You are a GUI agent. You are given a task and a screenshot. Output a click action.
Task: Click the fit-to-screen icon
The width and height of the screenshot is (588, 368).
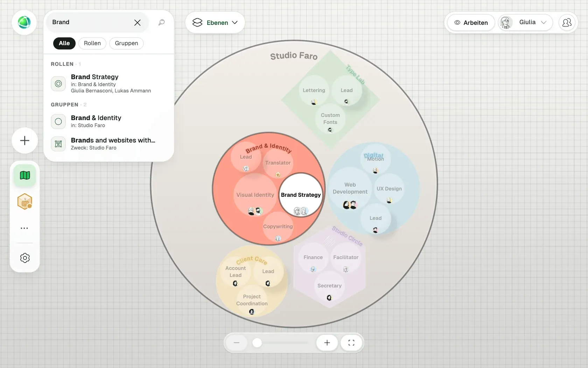(x=351, y=343)
